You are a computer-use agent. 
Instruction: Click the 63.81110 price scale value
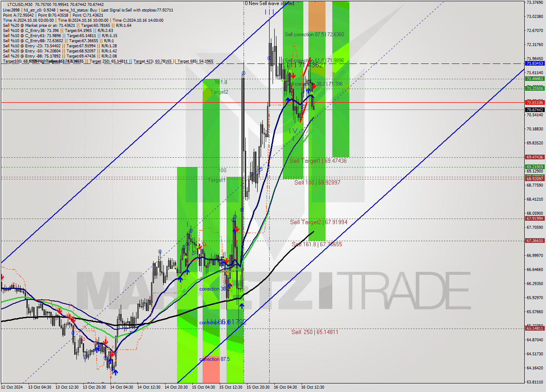(x=534, y=382)
